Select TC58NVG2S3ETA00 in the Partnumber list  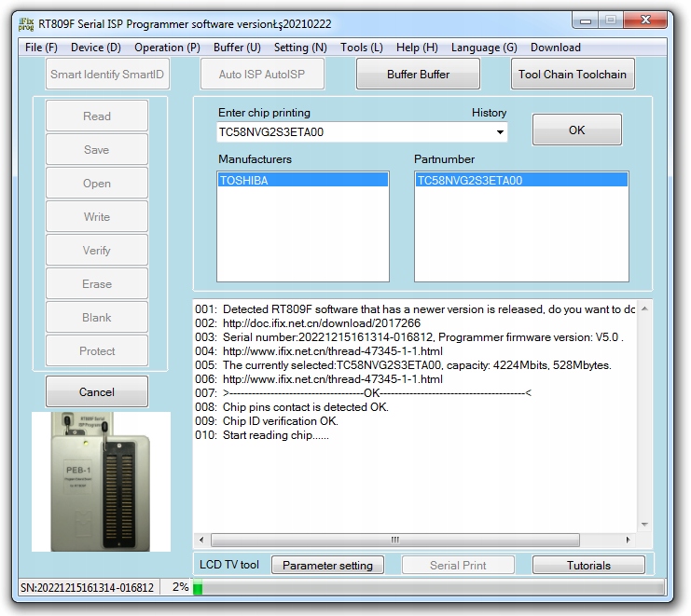pos(521,180)
